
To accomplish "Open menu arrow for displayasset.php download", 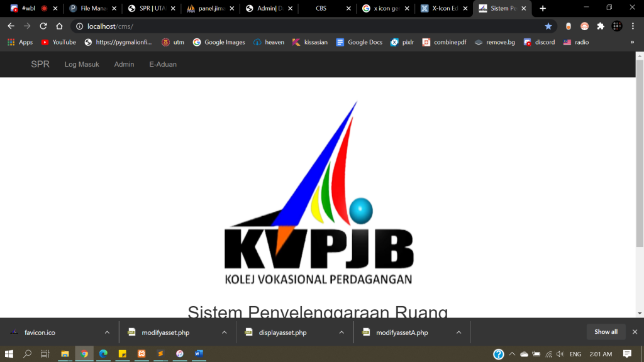I will [341, 332].
